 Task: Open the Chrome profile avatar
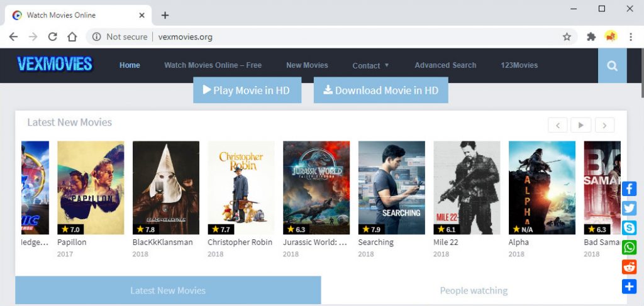pos(611,37)
